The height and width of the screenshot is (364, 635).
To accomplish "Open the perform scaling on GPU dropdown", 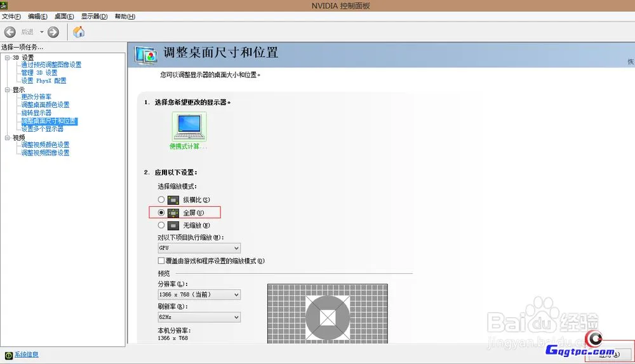I will 199,248.
